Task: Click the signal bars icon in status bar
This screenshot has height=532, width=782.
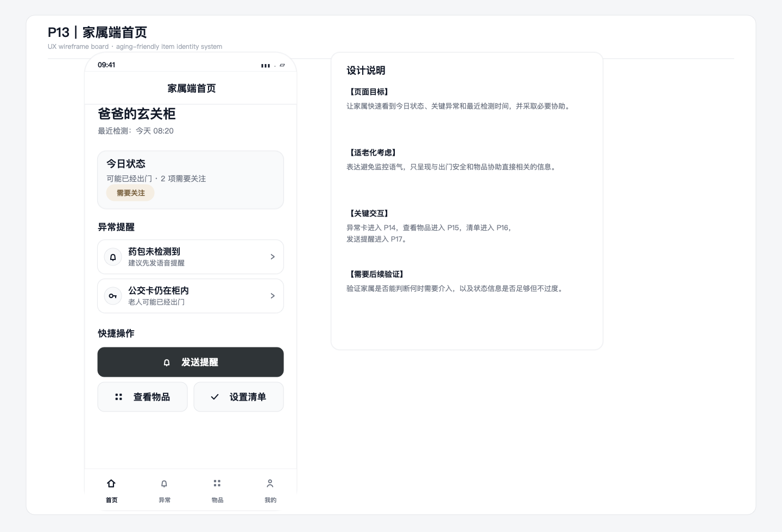Action: pyautogui.click(x=266, y=66)
